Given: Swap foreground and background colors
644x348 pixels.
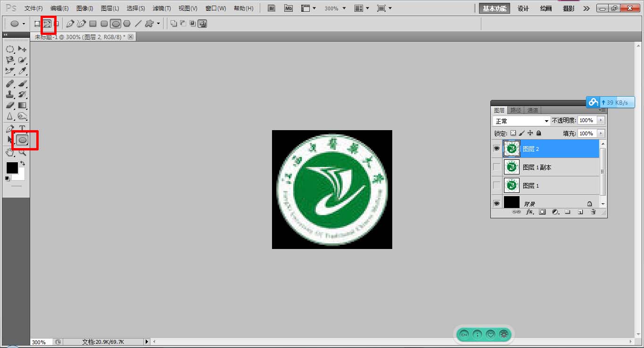Looking at the screenshot, I should click(23, 163).
